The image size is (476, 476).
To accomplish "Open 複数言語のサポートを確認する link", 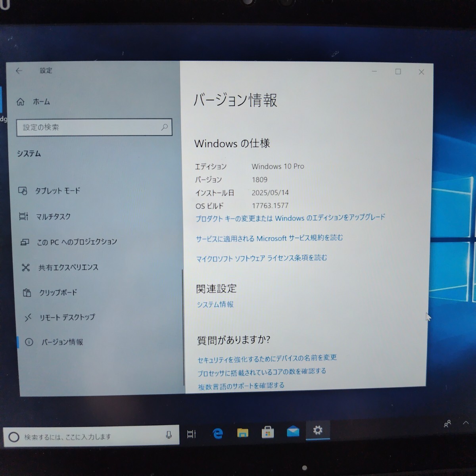I will [241, 386].
